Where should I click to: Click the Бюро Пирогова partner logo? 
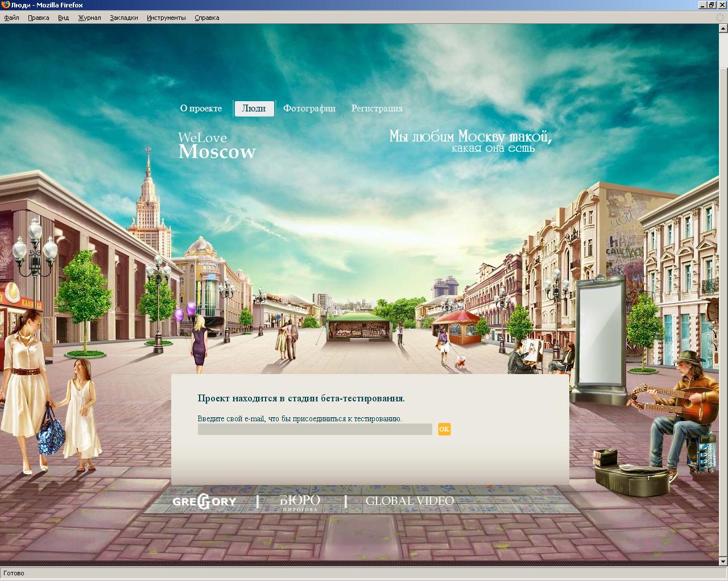(300, 503)
